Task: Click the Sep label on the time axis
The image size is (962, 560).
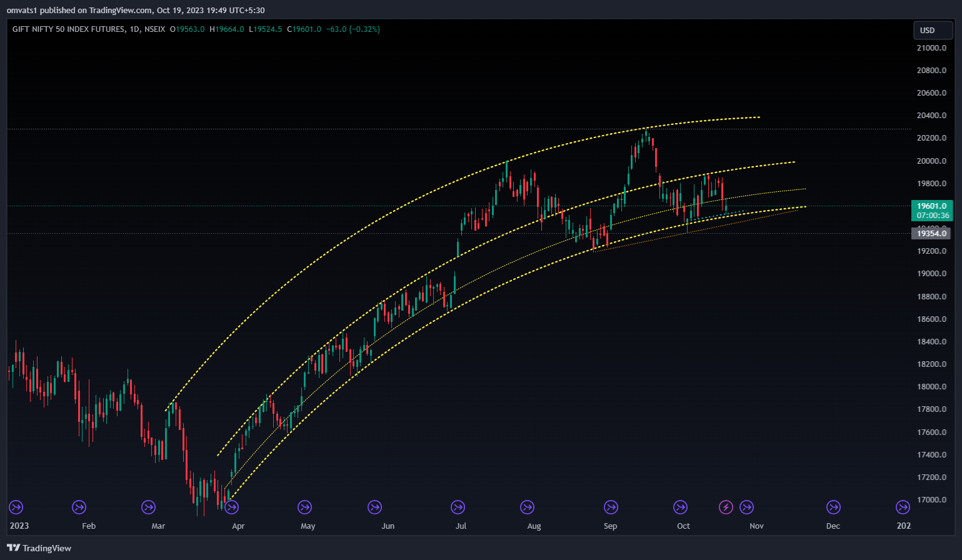Action: tap(611, 526)
